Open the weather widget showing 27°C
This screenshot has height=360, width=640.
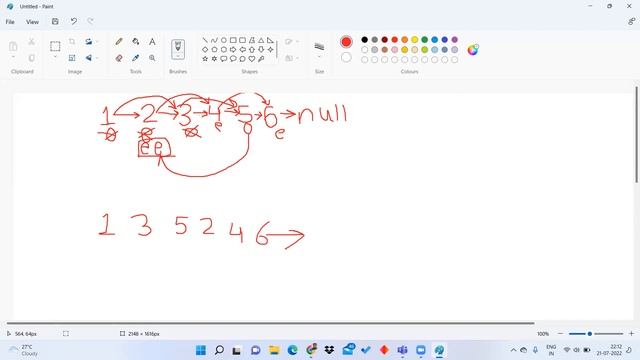pyautogui.click(x=24, y=350)
